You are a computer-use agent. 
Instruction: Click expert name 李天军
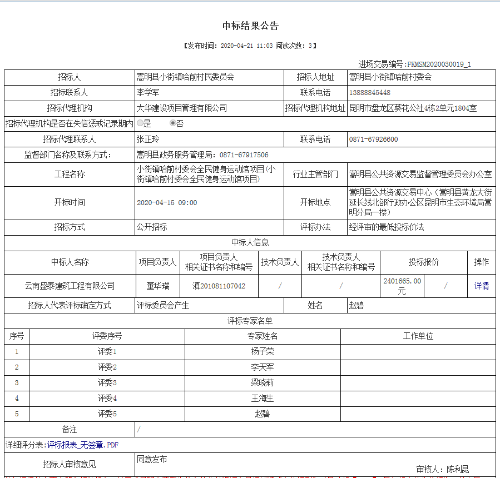(x=262, y=367)
